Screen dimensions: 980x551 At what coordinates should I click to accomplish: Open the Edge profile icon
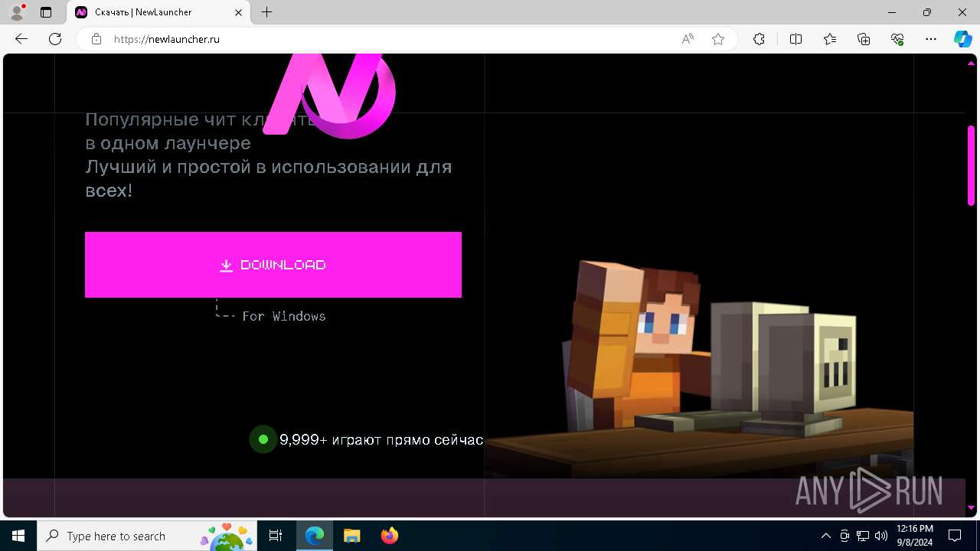click(16, 12)
